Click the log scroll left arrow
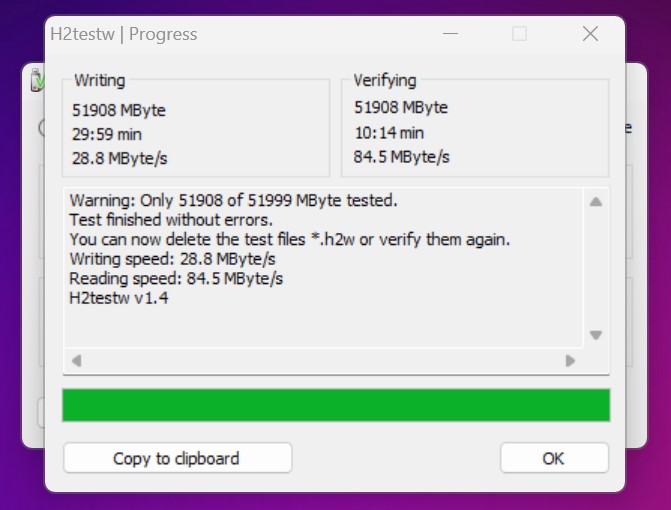The image size is (671, 510). pyautogui.click(x=77, y=361)
